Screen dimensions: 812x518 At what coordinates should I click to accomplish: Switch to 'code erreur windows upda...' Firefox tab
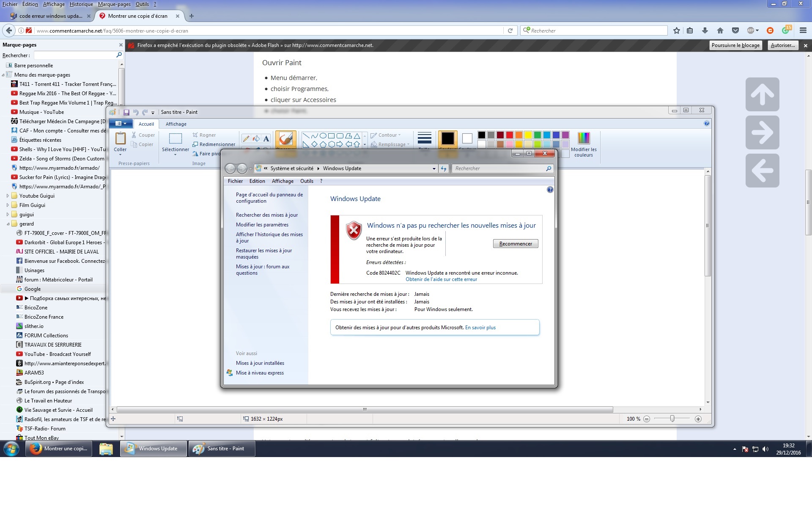[51, 16]
